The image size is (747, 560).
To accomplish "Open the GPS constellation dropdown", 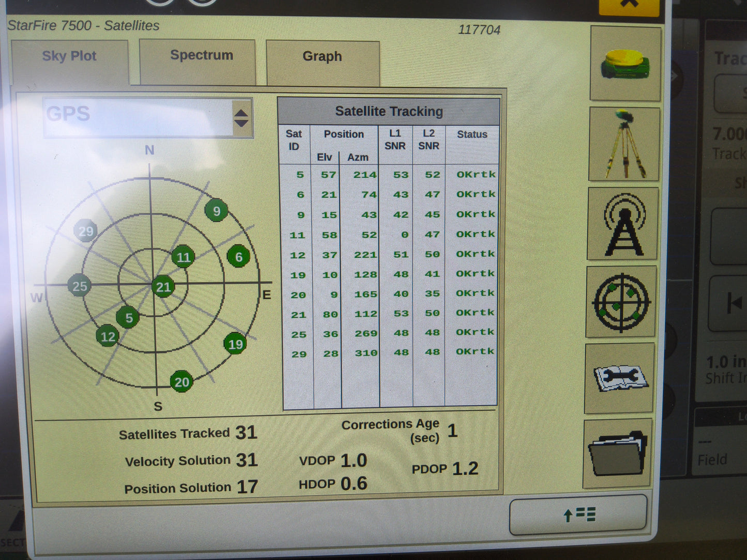I will (x=148, y=118).
